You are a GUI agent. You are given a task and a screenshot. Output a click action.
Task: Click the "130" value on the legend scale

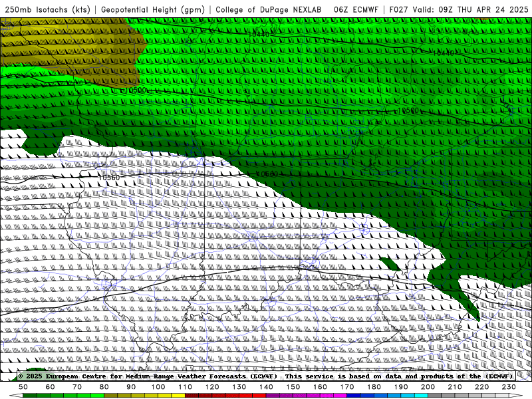(239, 387)
